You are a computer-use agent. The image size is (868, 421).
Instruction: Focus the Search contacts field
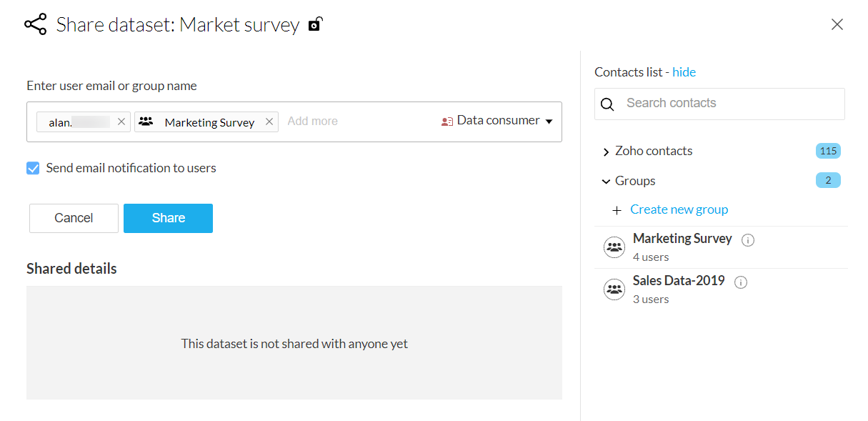pos(729,104)
